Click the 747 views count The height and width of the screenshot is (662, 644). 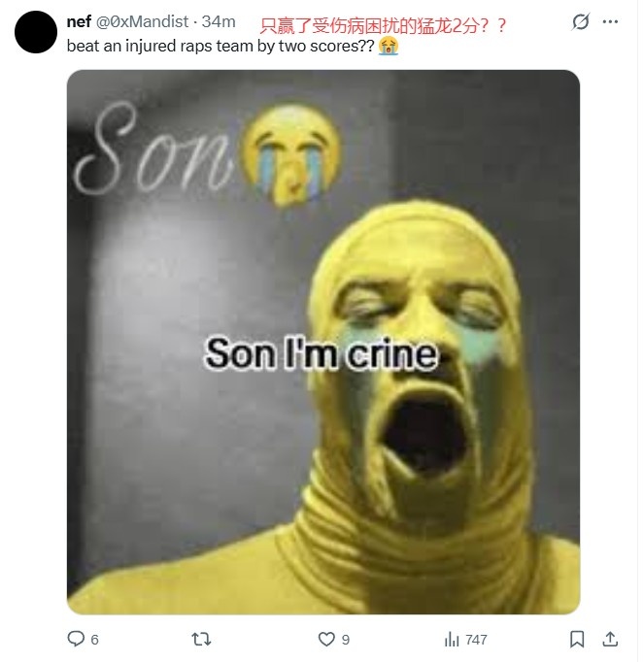point(476,640)
